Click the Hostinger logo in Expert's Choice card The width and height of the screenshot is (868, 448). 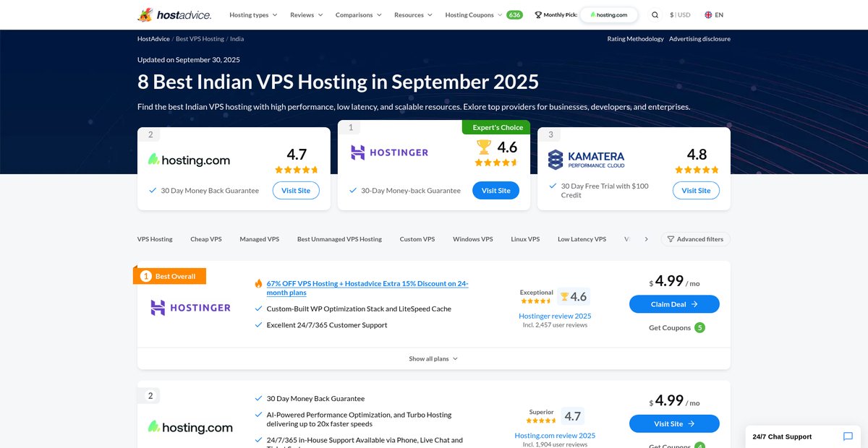click(x=390, y=152)
